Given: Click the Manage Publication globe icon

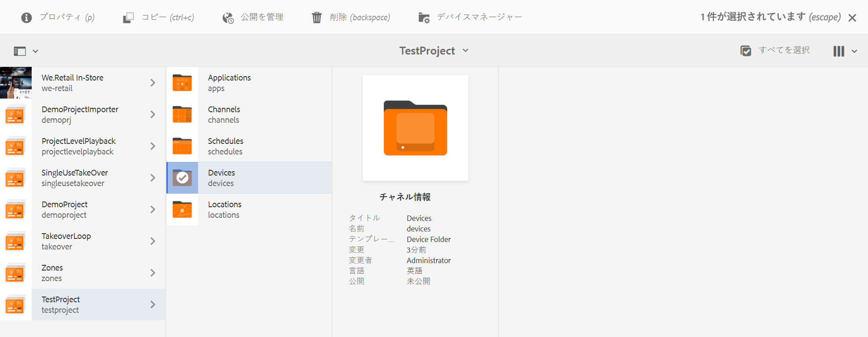Looking at the screenshot, I should 228,18.
